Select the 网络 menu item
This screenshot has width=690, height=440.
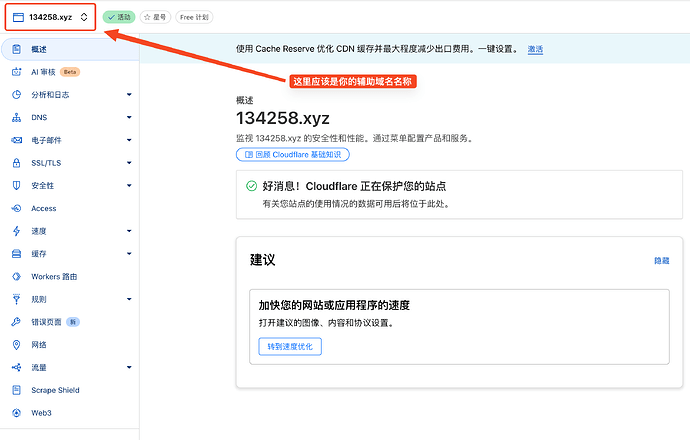pyautogui.click(x=70, y=345)
